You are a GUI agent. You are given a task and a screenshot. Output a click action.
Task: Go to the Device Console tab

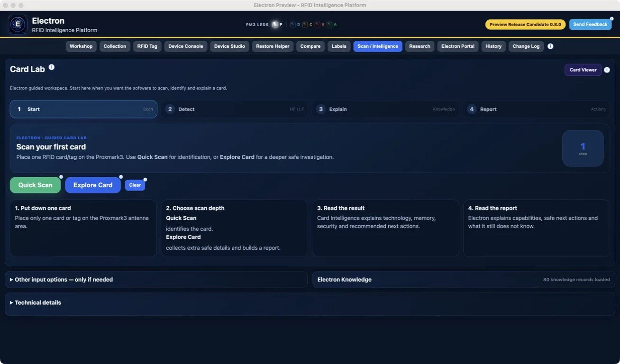[x=186, y=46]
